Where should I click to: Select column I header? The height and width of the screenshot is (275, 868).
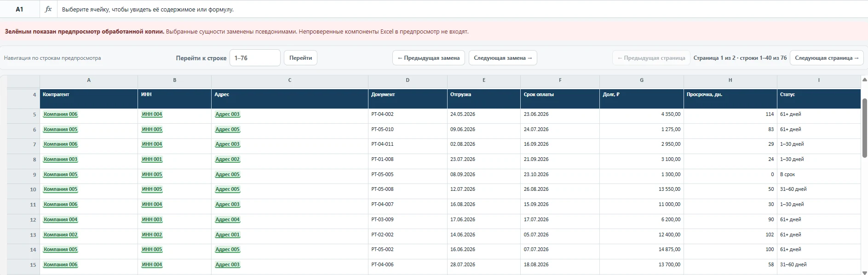pos(819,80)
